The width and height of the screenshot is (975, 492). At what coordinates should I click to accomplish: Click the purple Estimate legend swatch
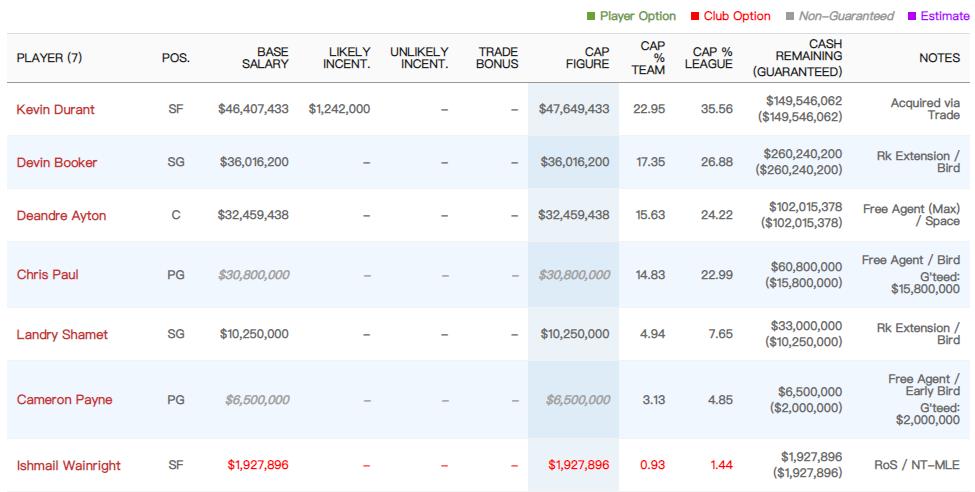[912, 16]
